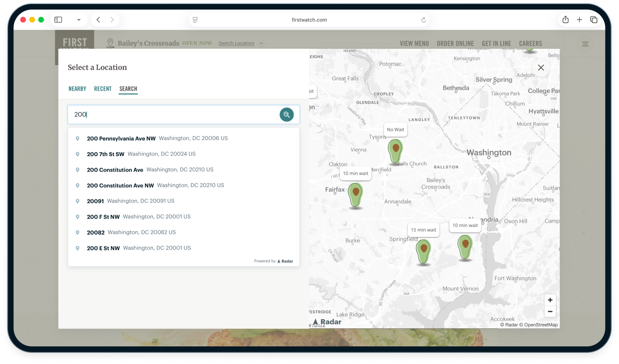Viewport: 619px width, 364px height.
Task: Click the magnifying glass search button
Action: (286, 115)
